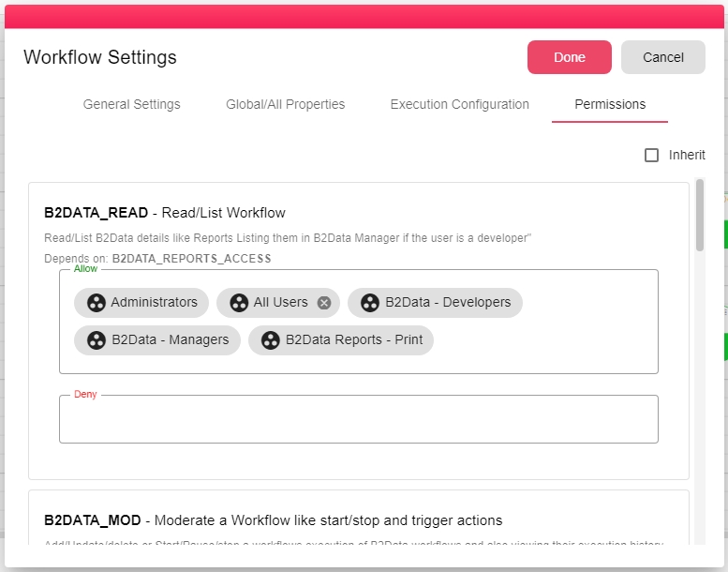Go to the Execution Configuration tab
728x572 pixels.
[x=460, y=105]
